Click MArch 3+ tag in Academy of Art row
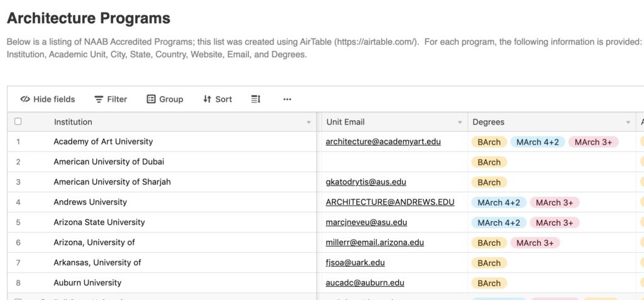The height and width of the screenshot is (300, 644). click(x=594, y=142)
